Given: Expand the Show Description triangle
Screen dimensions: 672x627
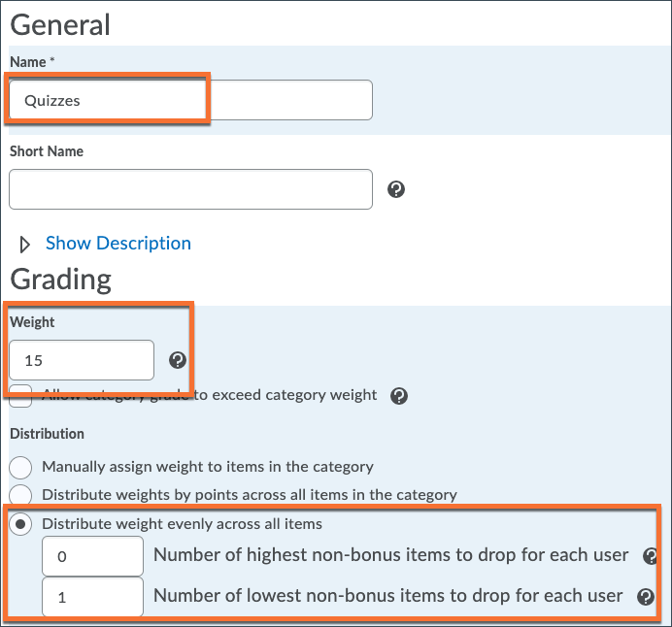Looking at the screenshot, I should tap(26, 244).
